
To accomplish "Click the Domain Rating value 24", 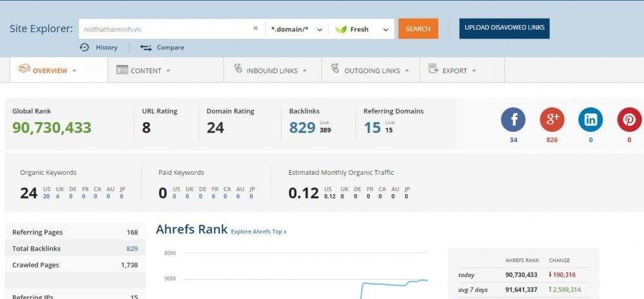I will click(215, 127).
